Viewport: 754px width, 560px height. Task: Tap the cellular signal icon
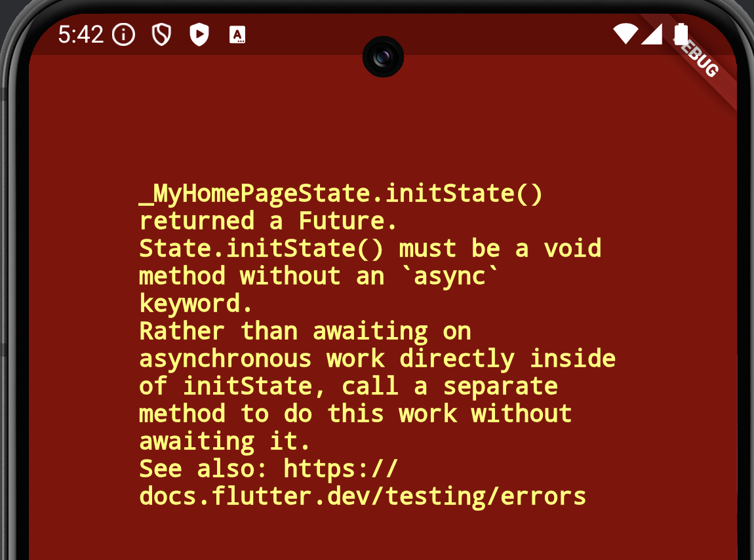[x=652, y=33]
